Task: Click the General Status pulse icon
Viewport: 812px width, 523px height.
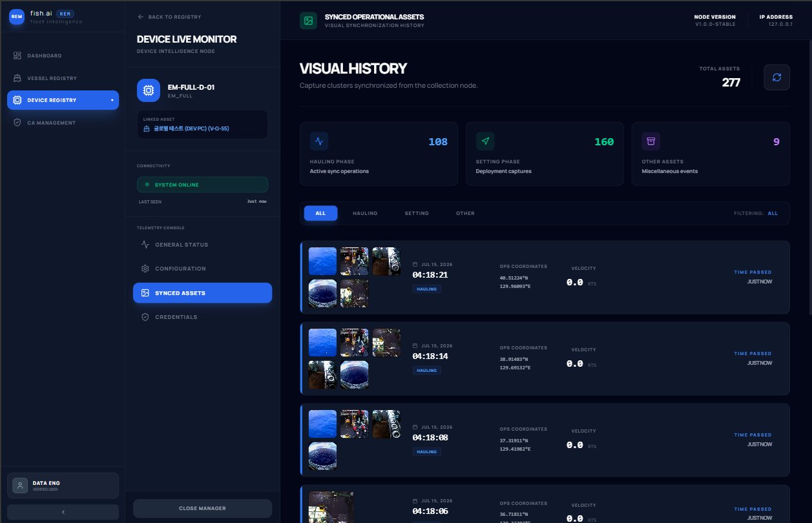Action: [x=145, y=245]
